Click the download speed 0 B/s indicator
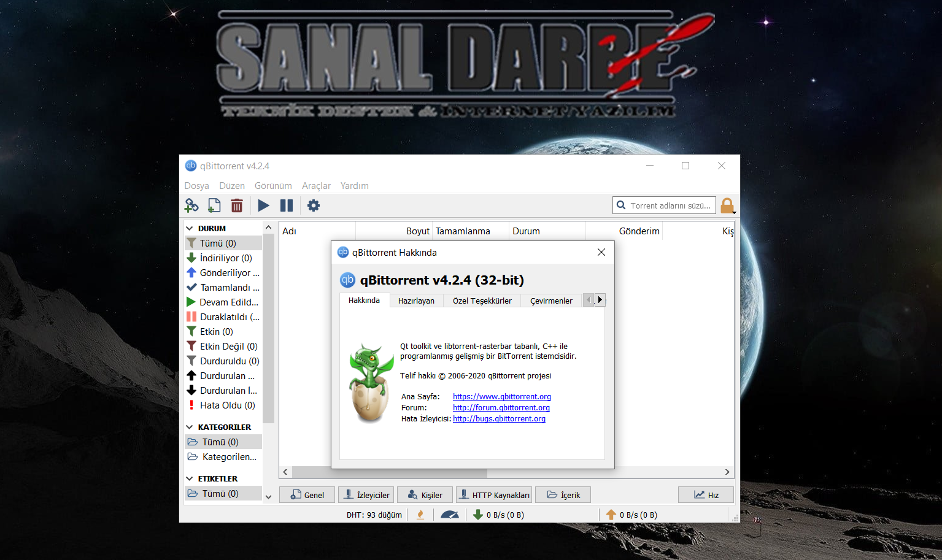 pos(499,515)
